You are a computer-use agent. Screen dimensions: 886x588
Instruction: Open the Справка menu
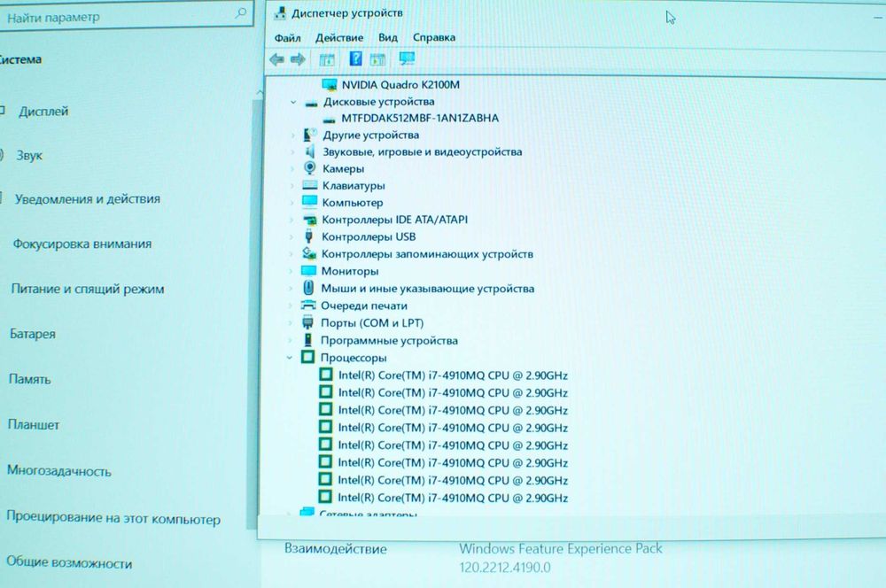click(x=434, y=38)
